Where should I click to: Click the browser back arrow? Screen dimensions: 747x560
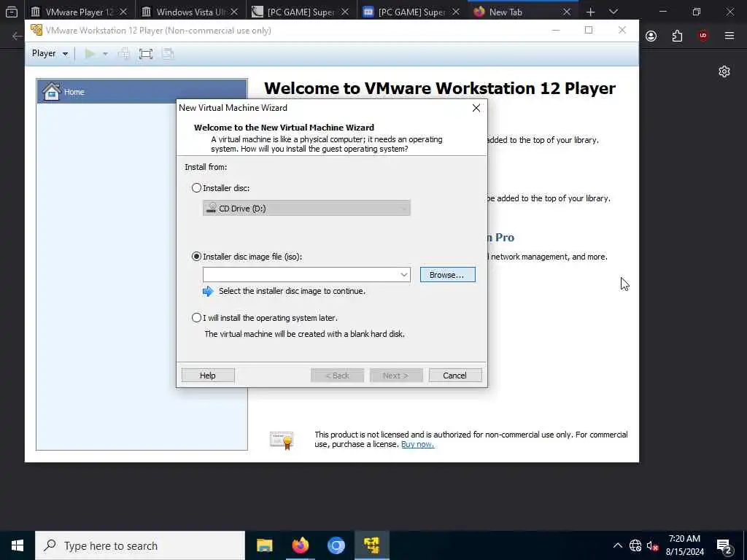tap(18, 36)
